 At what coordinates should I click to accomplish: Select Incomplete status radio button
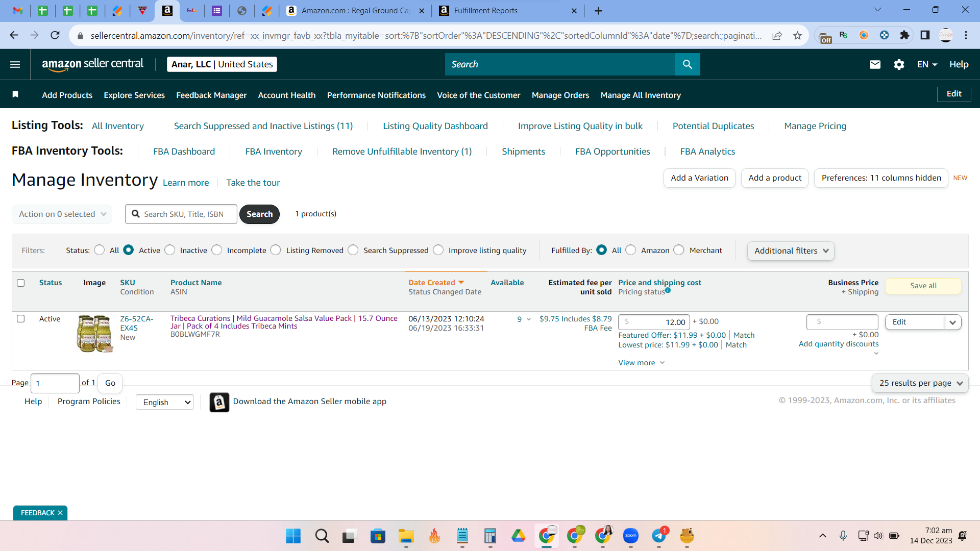217,250
